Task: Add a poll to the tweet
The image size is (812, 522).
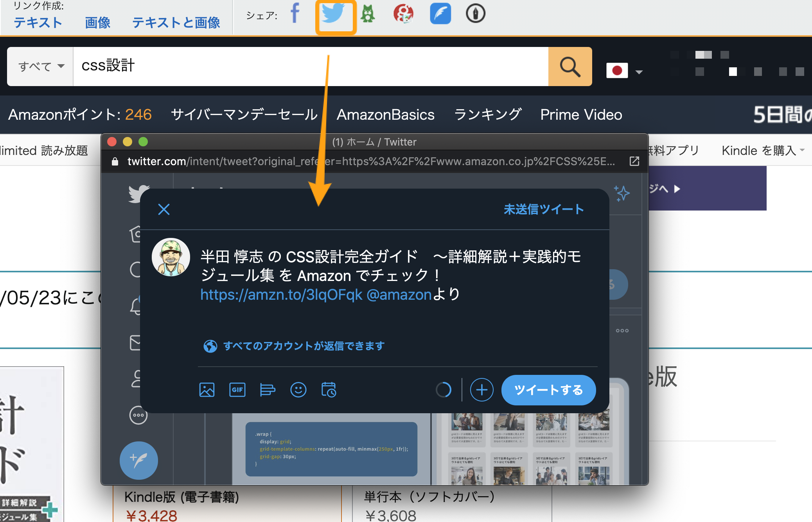Action: (x=268, y=390)
